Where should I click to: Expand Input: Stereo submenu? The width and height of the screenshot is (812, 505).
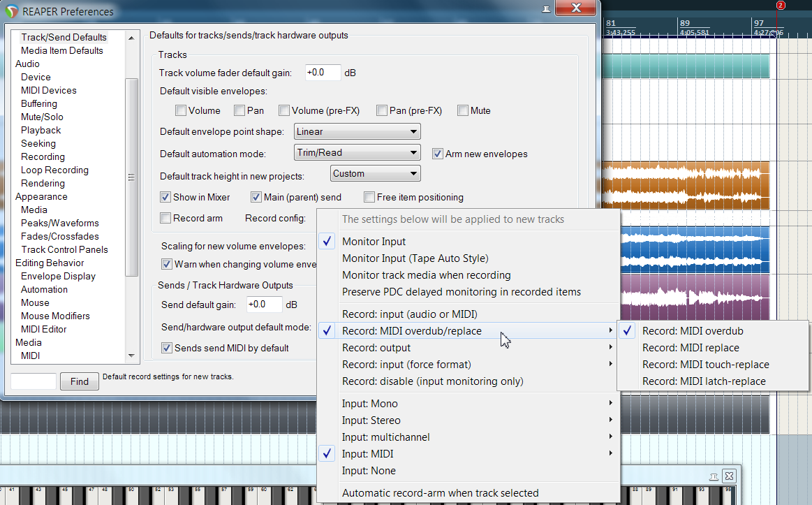pos(468,420)
